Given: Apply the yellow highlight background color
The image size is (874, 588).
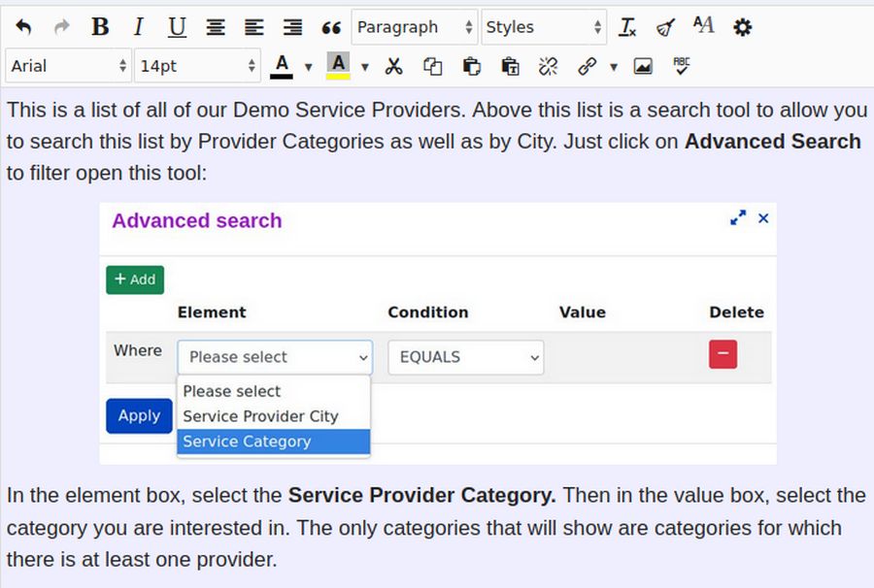Looking at the screenshot, I should (338, 65).
